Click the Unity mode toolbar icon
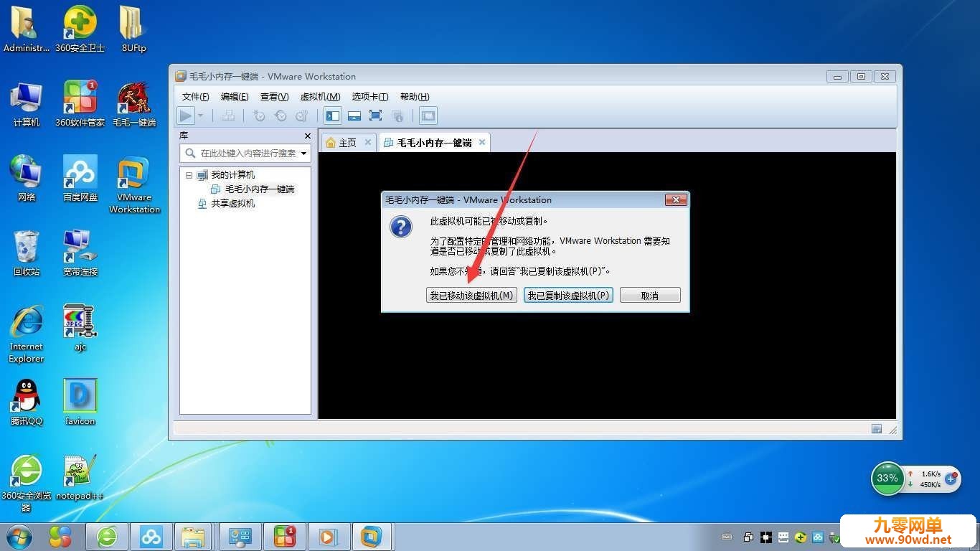 pos(397,116)
